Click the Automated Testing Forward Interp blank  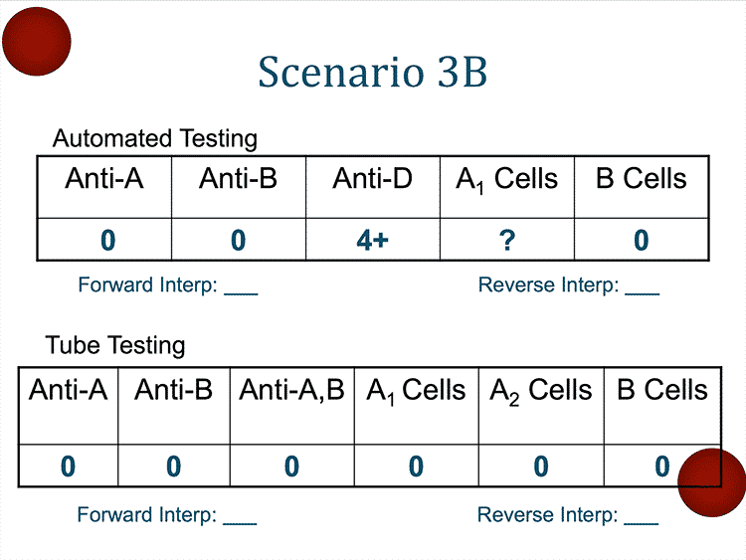click(x=241, y=287)
